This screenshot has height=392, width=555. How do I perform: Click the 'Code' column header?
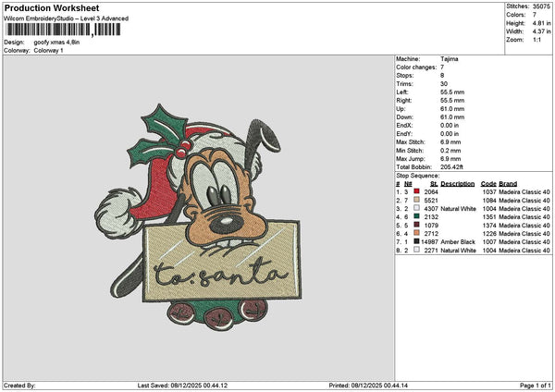coord(488,184)
